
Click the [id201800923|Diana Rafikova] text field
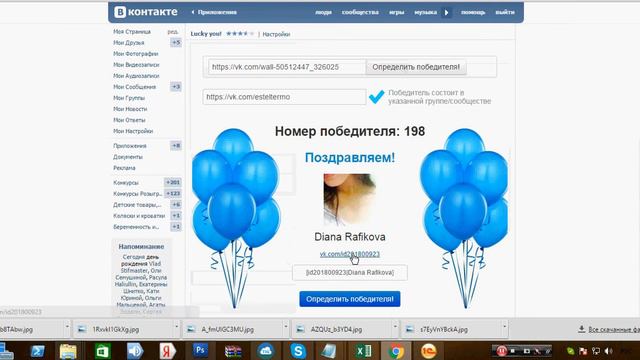(x=350, y=273)
